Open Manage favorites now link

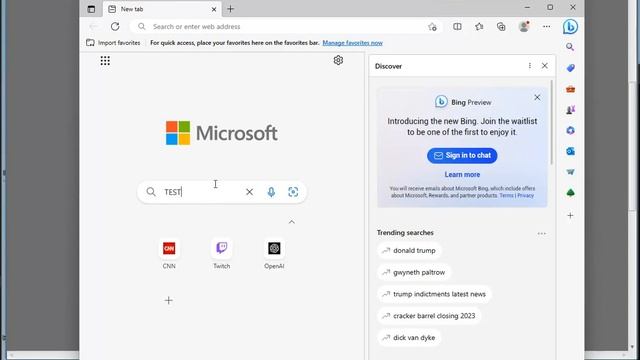click(x=353, y=43)
